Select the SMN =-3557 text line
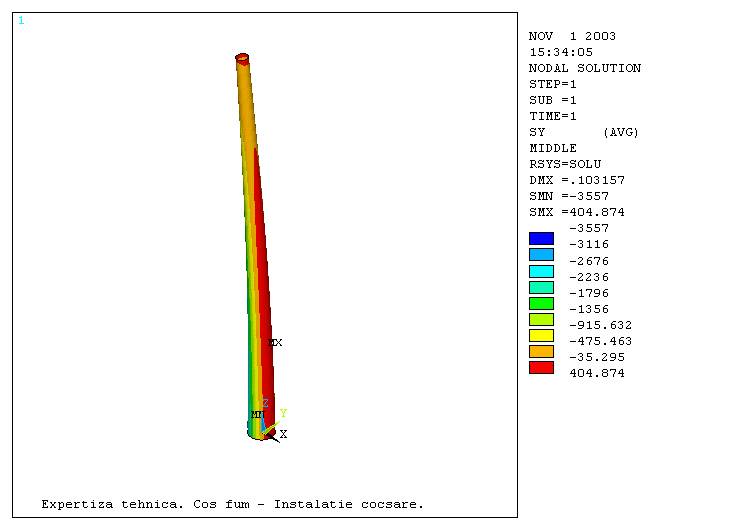This screenshot has height=530, width=744. tap(568, 196)
